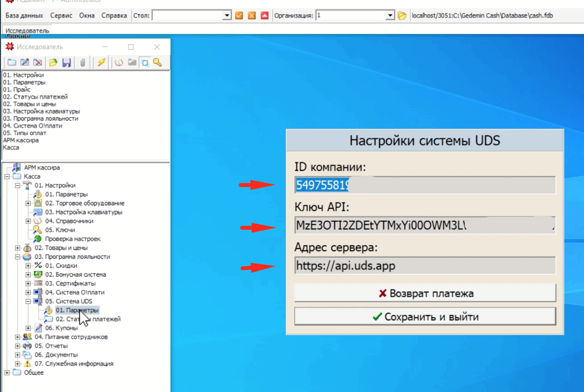Click the golden key icon in toolbar
Viewport: 584px width, 392px height.
click(158, 62)
